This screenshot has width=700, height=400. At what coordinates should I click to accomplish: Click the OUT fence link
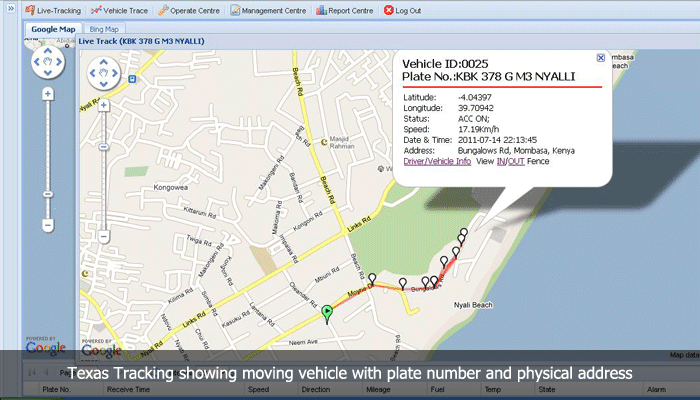tap(516, 161)
